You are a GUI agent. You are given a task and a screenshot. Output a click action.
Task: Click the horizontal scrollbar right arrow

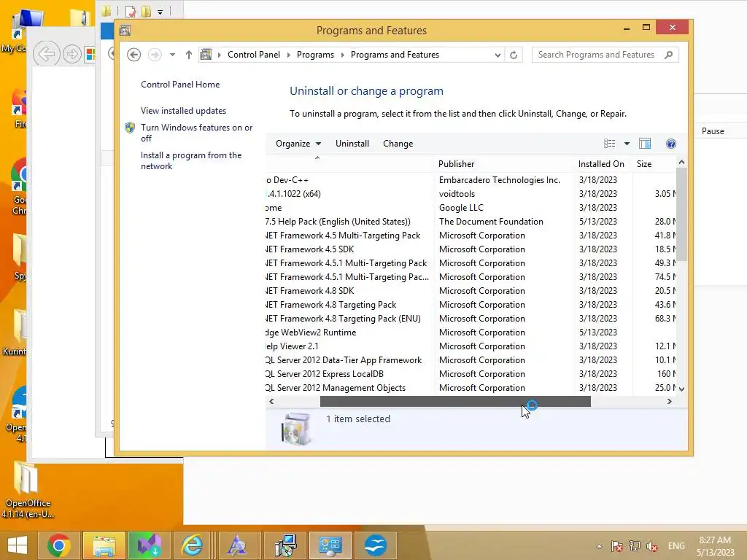670,402
